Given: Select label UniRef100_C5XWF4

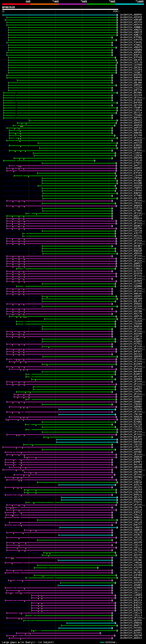Looking at the screenshot, I should [131, 108].
